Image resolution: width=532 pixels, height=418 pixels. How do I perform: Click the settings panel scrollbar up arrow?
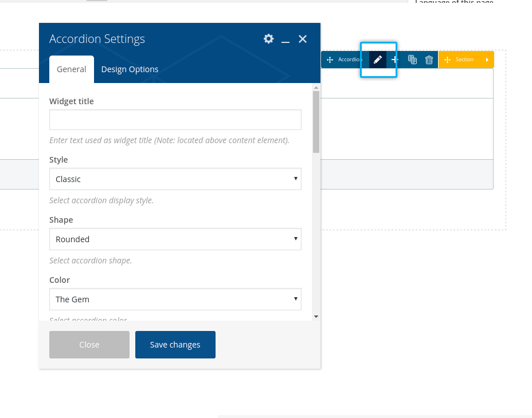(316, 88)
